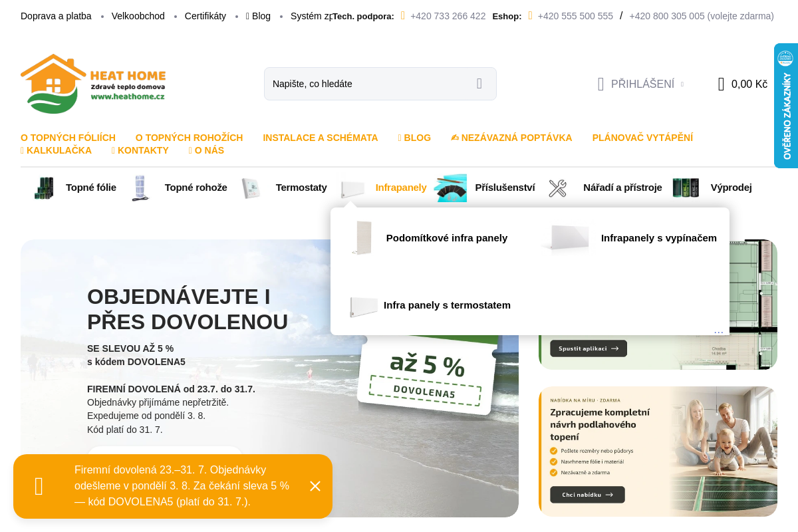Click the Výprodej category image
The image size is (798, 532).
click(x=686, y=188)
